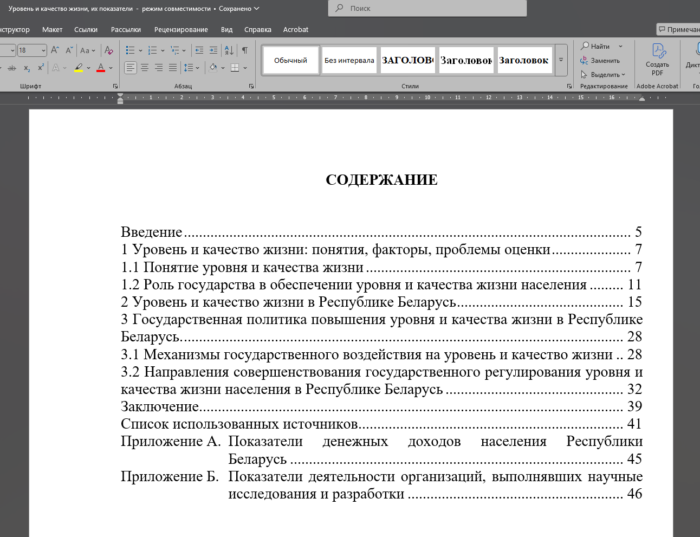Open the Справка tab
This screenshot has width=700, height=537.
pyautogui.click(x=258, y=29)
